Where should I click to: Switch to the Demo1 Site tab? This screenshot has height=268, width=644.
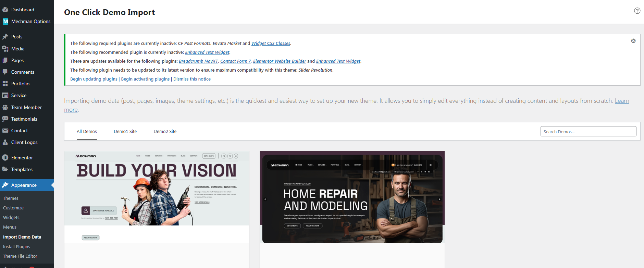click(x=125, y=132)
